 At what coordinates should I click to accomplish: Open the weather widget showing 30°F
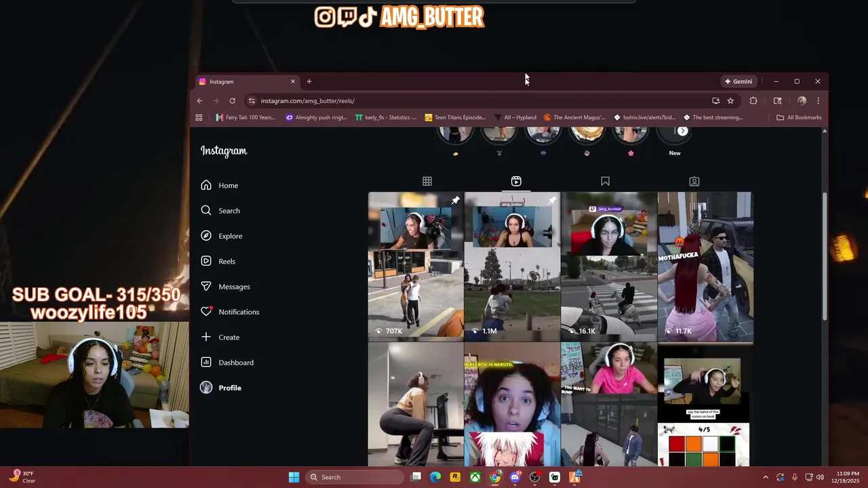[22, 477]
